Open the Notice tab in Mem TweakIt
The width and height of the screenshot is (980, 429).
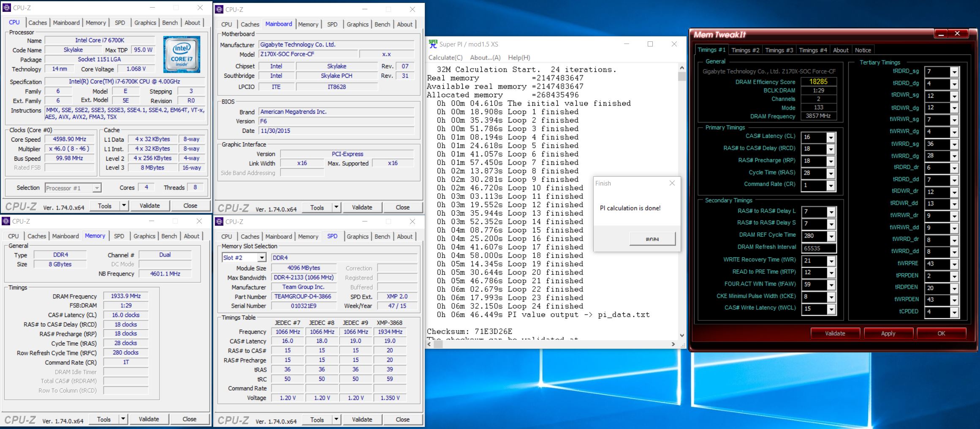pyautogui.click(x=863, y=50)
